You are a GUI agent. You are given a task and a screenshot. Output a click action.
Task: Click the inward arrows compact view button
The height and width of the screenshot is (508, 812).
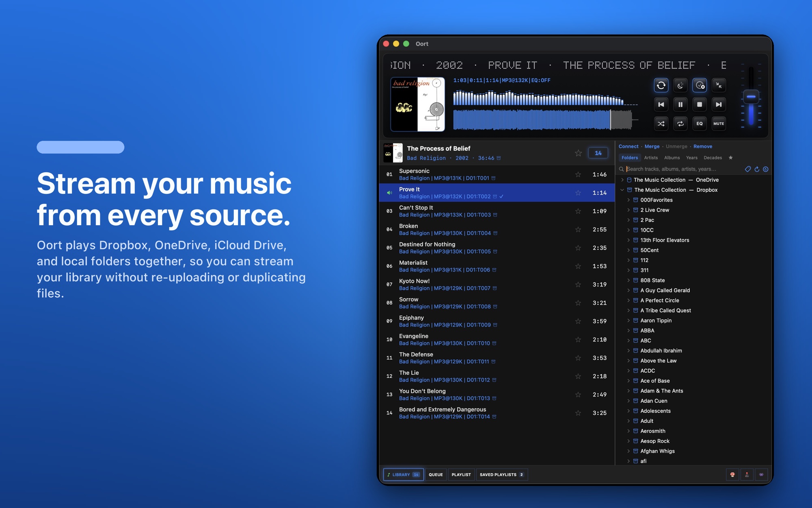point(719,85)
